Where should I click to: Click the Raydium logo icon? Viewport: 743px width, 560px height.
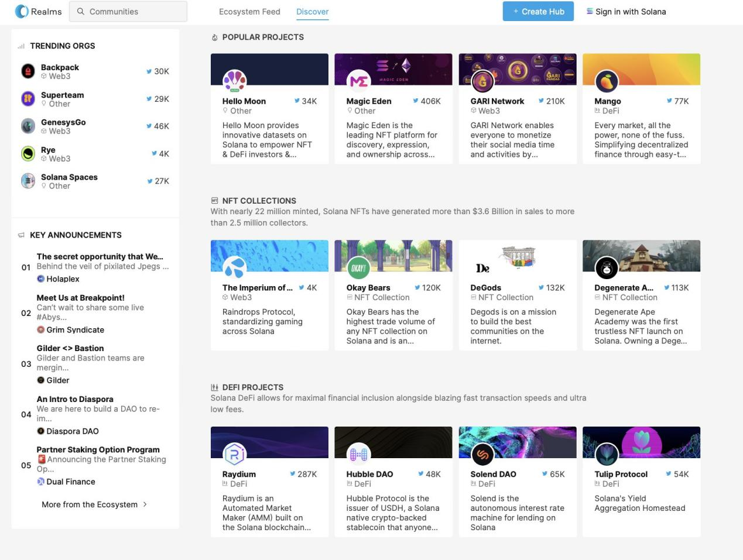pyautogui.click(x=234, y=455)
